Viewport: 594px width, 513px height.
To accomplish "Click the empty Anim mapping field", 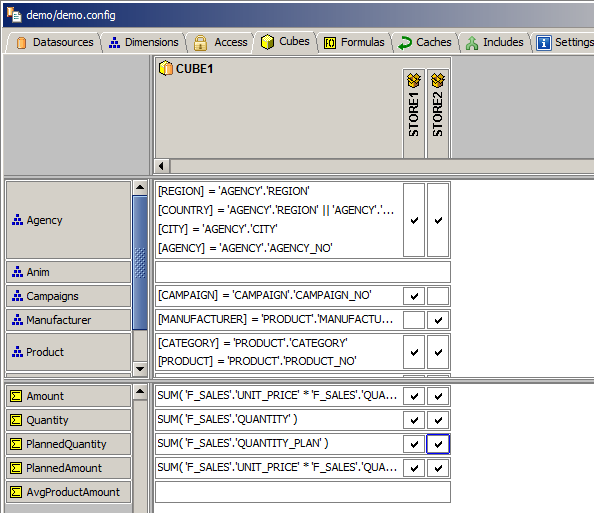I will [x=303, y=272].
